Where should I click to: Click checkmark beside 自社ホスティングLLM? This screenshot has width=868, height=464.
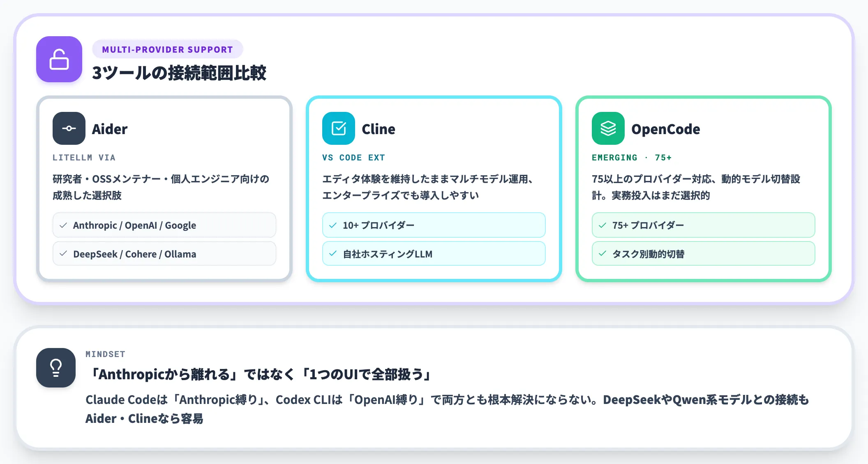(x=333, y=253)
